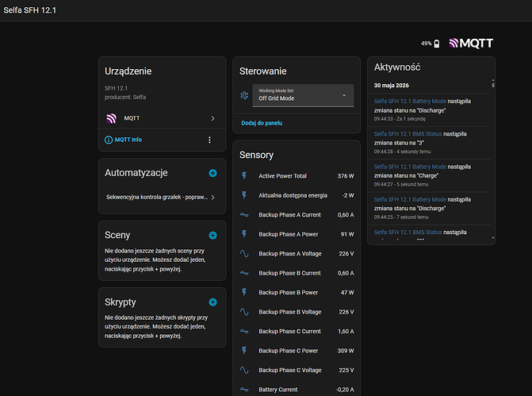This screenshot has width=532, height=396.
Task: Click the Aktualna dostępna energia flash icon
Action: tap(244, 195)
